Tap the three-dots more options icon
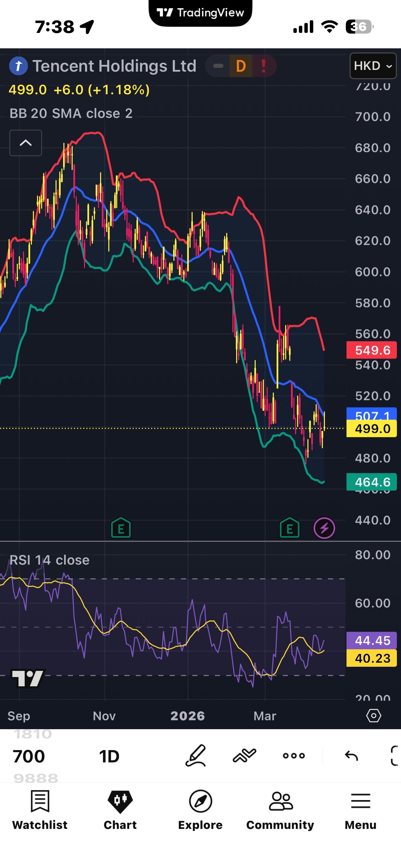The image size is (401, 868). click(294, 756)
